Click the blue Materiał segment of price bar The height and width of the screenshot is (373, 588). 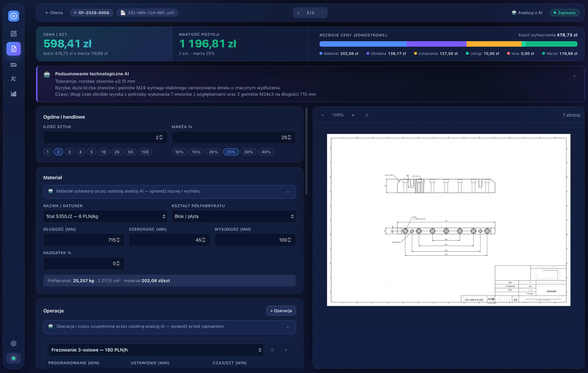[363, 44]
